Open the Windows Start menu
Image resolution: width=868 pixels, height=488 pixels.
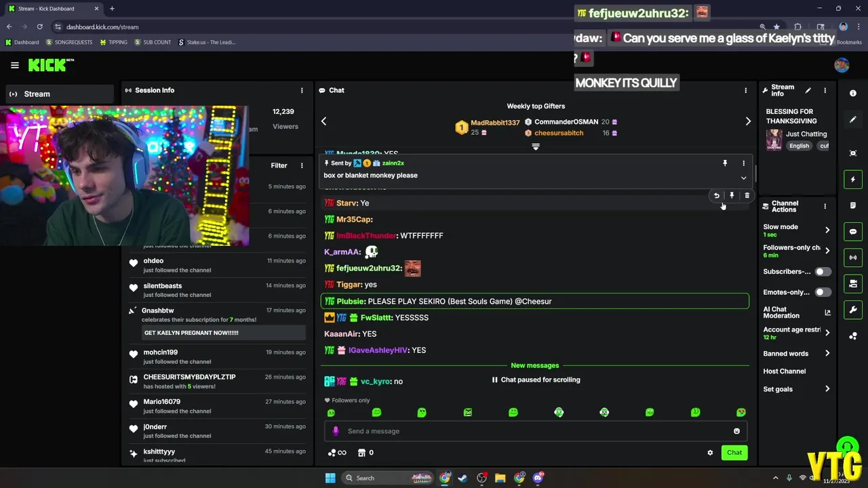click(330, 478)
